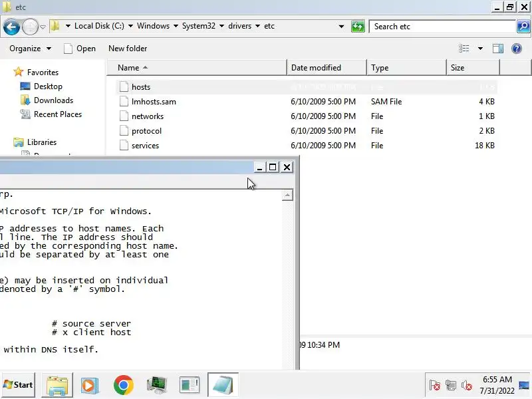Sort by the Type column header

[406, 68]
